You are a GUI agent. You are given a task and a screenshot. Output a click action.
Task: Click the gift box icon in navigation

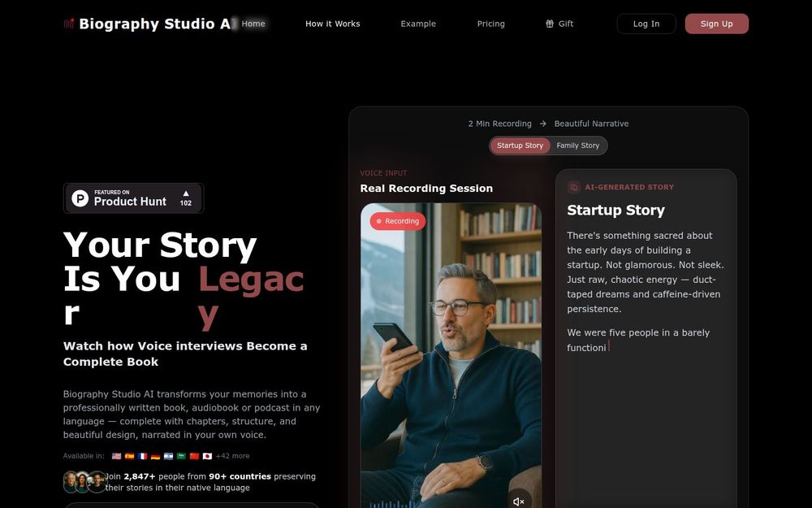(550, 24)
